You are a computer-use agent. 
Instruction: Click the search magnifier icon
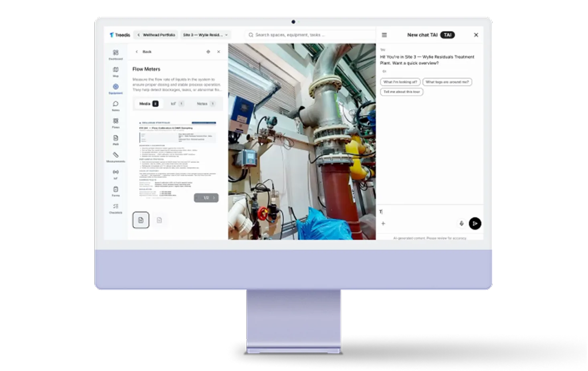point(251,35)
